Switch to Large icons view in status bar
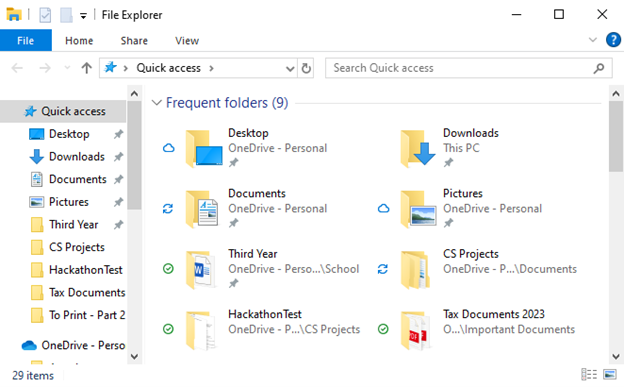This screenshot has height=387, width=624. click(609, 375)
